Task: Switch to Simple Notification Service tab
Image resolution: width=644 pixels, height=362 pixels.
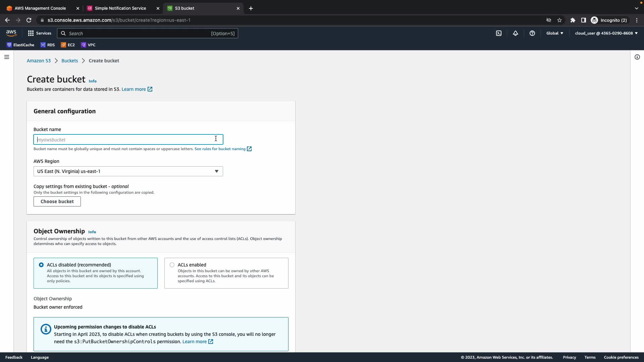Action: (120, 8)
